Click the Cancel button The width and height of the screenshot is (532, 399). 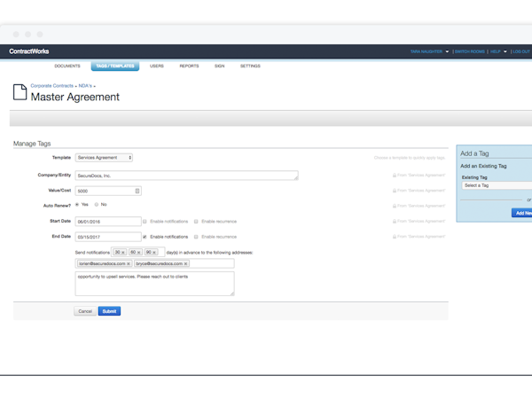pos(85,311)
